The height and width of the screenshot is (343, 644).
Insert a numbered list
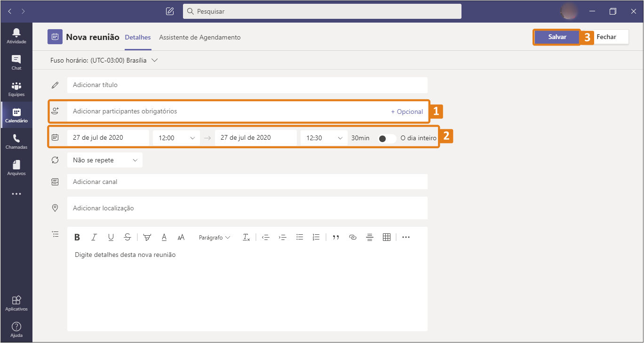[316, 238]
